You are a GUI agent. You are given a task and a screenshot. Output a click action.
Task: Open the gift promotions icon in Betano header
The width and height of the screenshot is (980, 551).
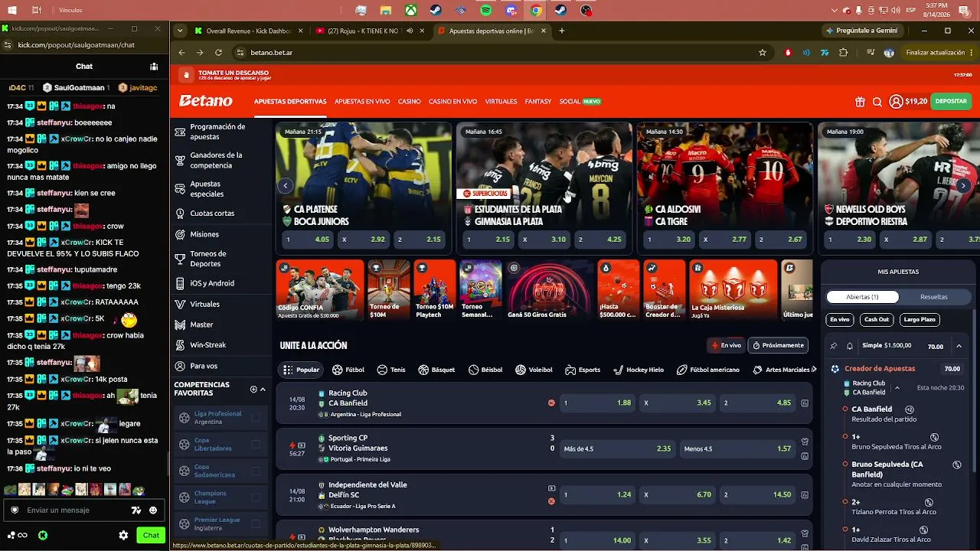[x=860, y=102]
